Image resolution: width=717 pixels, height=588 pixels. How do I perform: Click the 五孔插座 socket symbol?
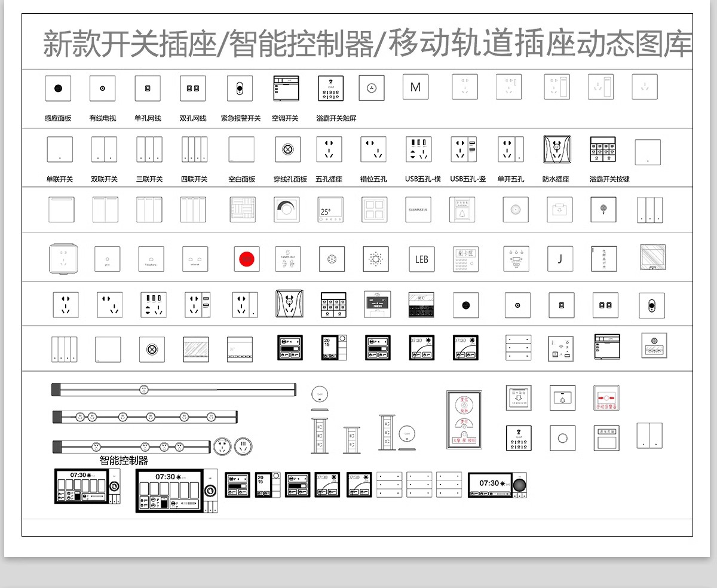[x=329, y=149]
